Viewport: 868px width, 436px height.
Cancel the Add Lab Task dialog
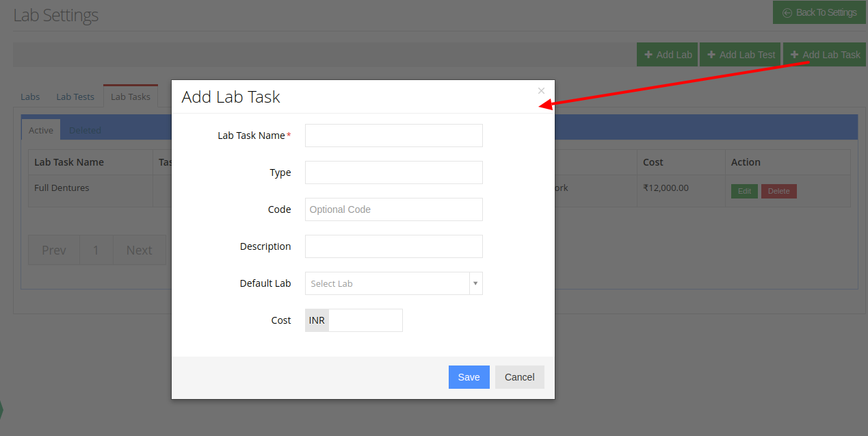pyautogui.click(x=520, y=377)
